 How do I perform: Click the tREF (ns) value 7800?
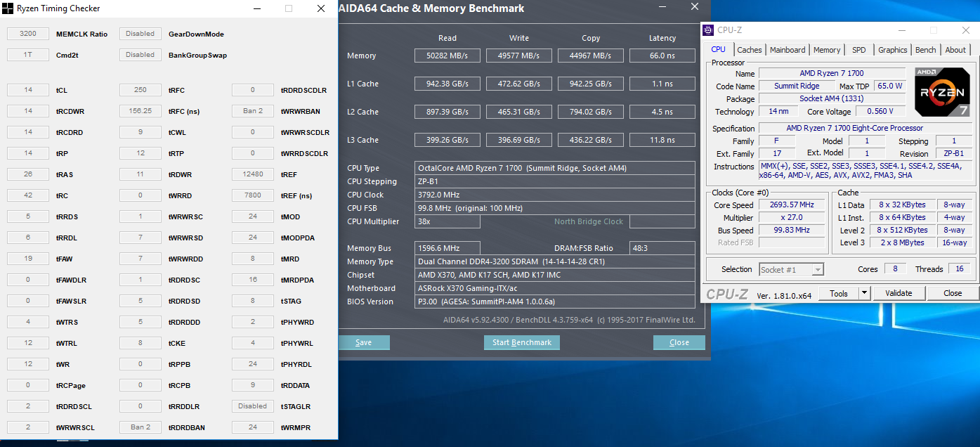(x=253, y=195)
